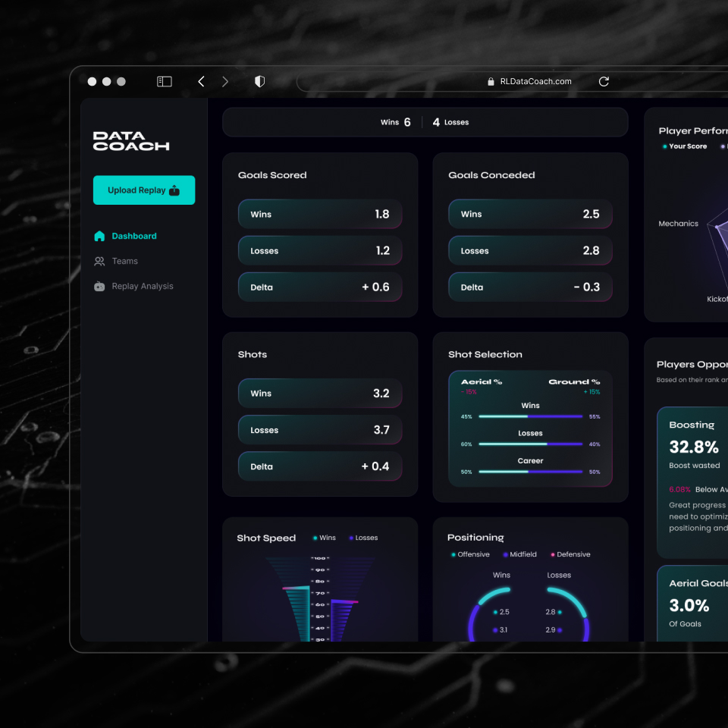Click the Upload Replay button
This screenshot has width=728, height=728.
pyautogui.click(x=143, y=190)
